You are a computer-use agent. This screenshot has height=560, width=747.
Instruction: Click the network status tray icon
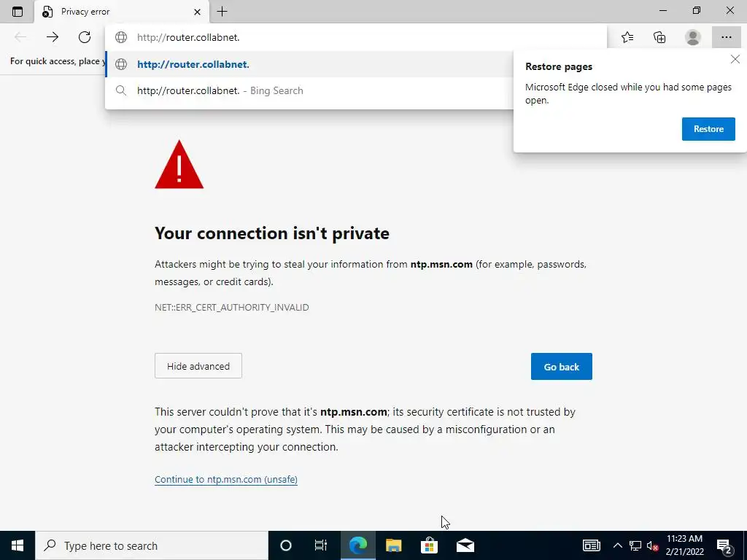click(x=635, y=545)
